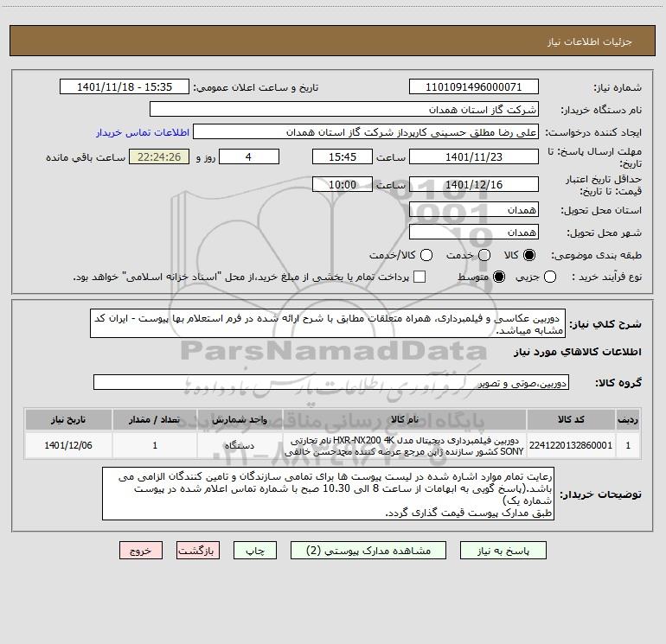Click the گروه کالا field دوربین،صوتی و تصویر
Image resolution: width=666 pixels, height=644 pixels.
click(331, 382)
